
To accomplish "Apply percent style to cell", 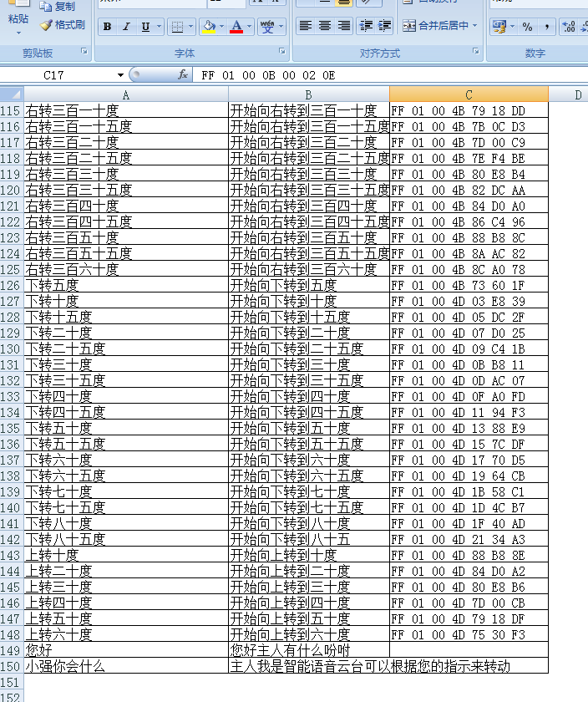I will [x=527, y=27].
